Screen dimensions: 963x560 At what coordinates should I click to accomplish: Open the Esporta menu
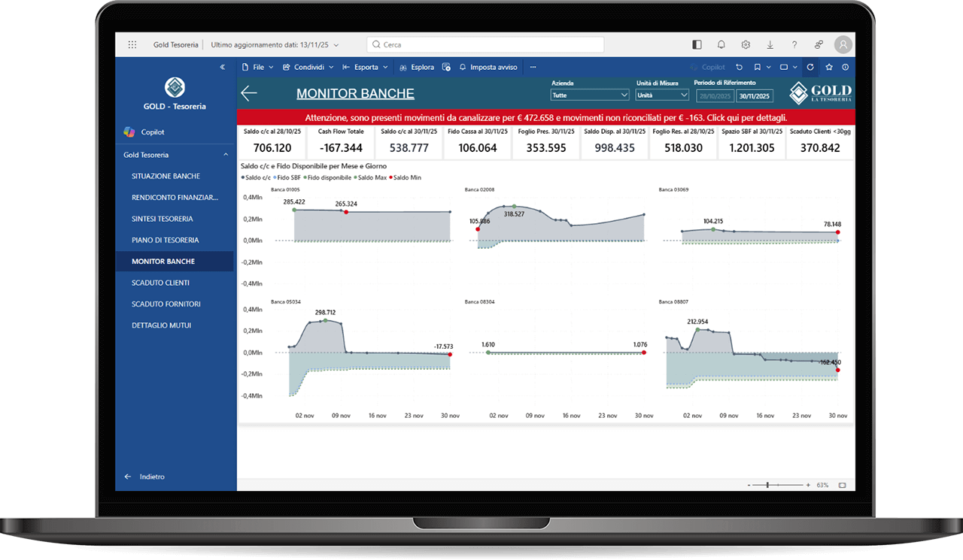point(366,67)
